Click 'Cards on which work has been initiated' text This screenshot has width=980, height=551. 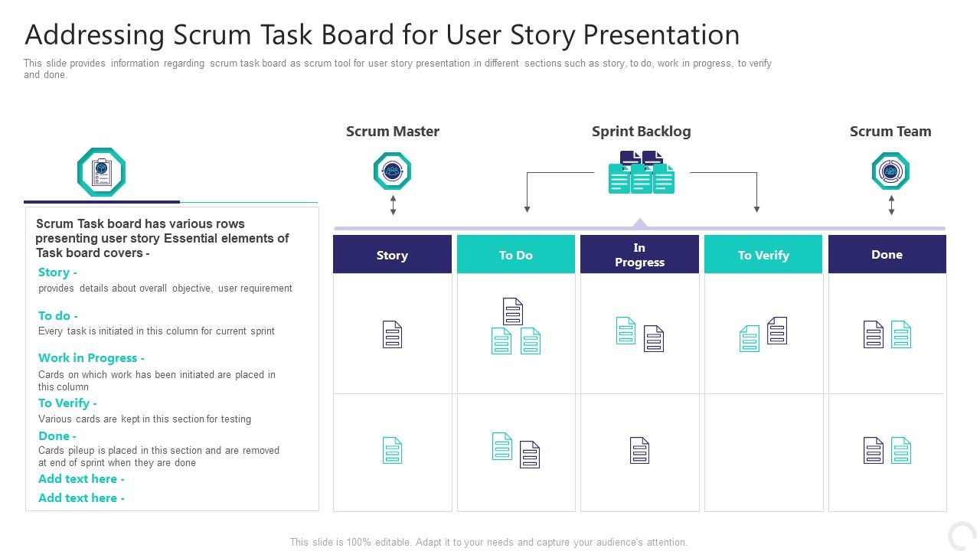point(157,380)
